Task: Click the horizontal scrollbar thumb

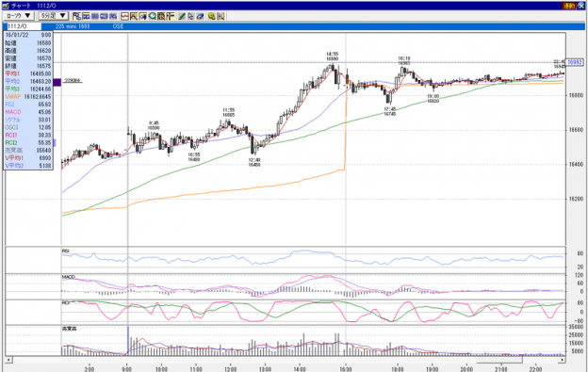Action: pos(499,360)
